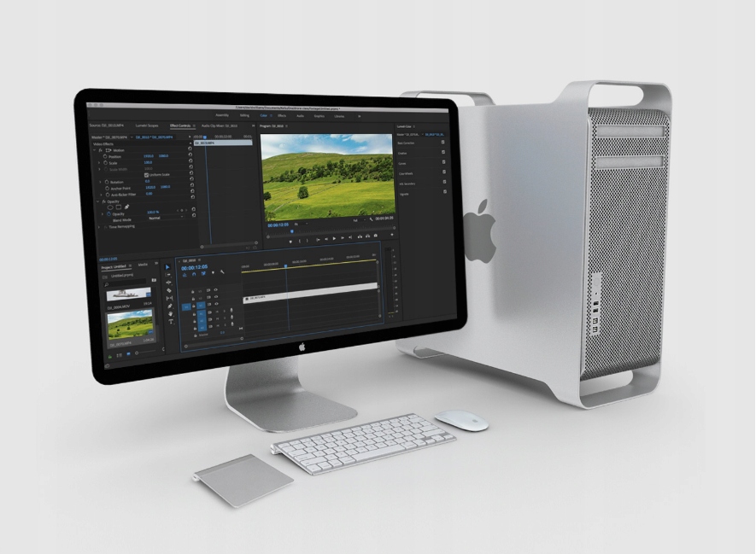Select the Slip tool

170,298
